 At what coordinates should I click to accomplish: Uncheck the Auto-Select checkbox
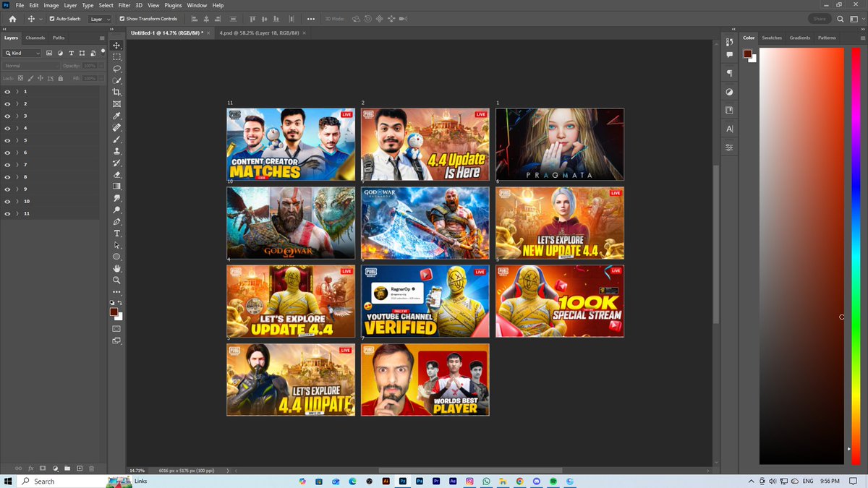(x=51, y=19)
